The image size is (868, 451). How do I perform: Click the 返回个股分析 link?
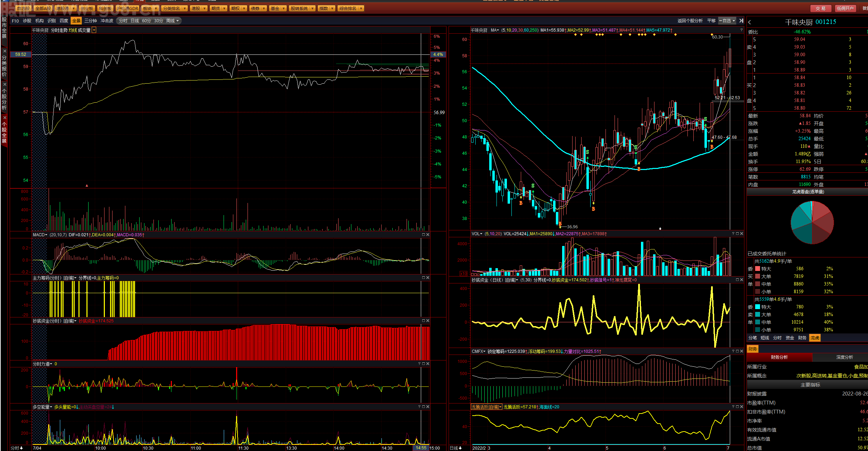[690, 21]
